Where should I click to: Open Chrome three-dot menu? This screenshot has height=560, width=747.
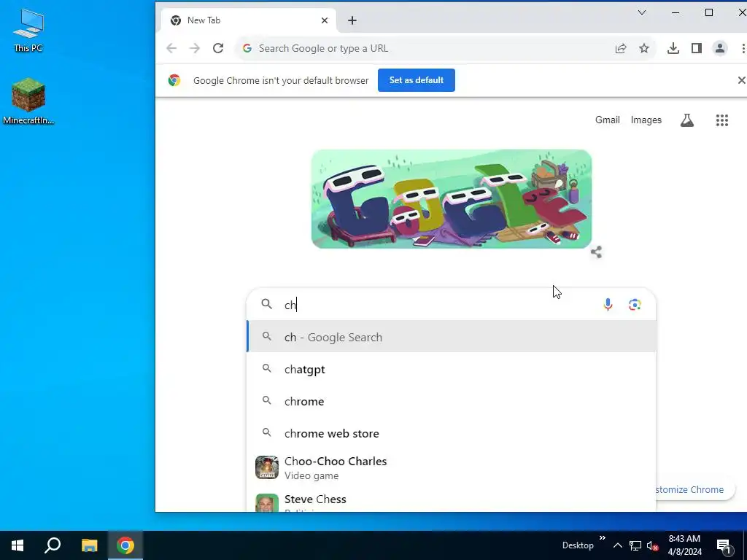coord(743,48)
